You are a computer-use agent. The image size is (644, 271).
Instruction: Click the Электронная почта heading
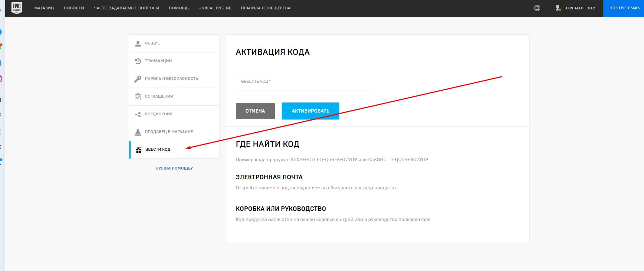269,177
